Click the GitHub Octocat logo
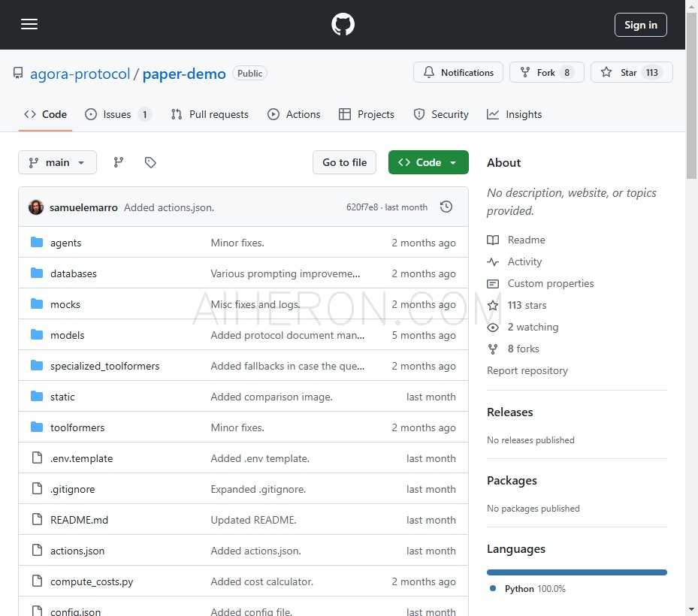 [343, 24]
